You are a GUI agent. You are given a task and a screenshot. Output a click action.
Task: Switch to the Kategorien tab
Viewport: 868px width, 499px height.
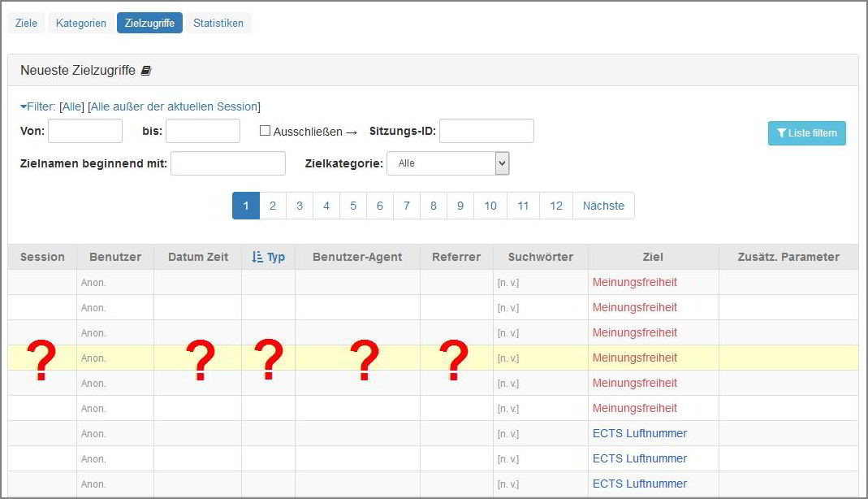point(81,23)
